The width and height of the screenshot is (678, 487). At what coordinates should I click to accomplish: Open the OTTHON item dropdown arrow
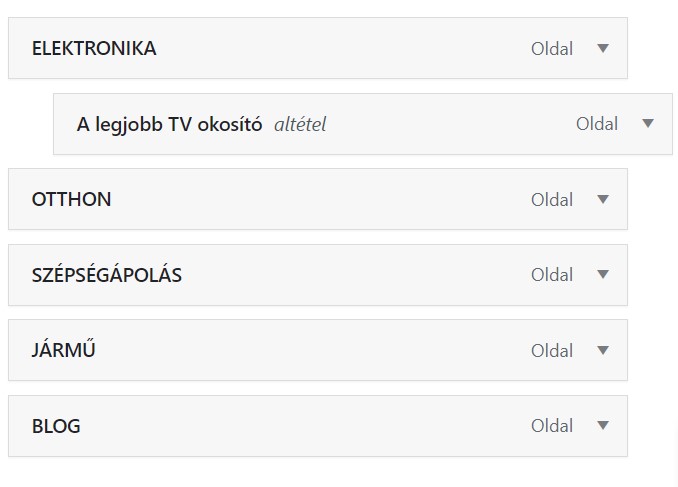pyautogui.click(x=602, y=199)
